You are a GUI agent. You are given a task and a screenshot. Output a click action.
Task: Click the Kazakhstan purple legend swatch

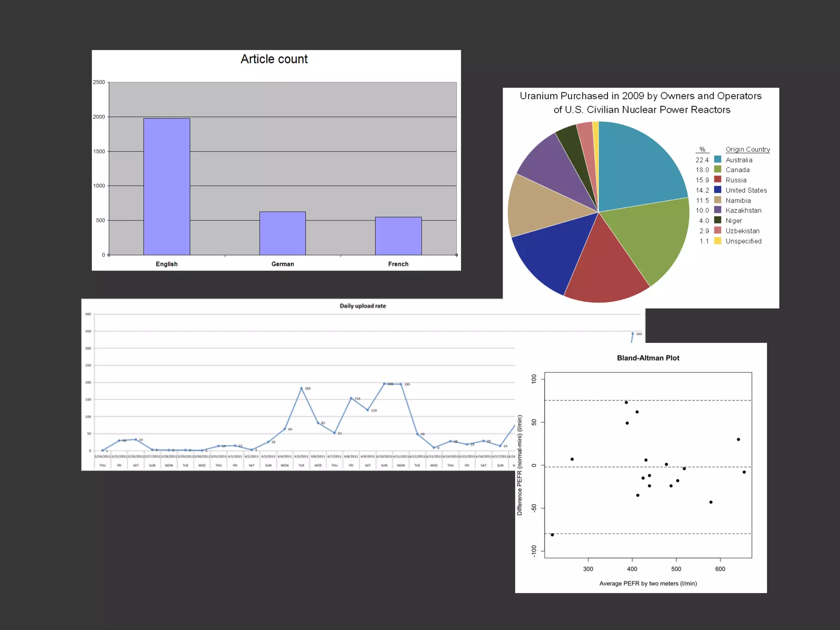coord(717,210)
